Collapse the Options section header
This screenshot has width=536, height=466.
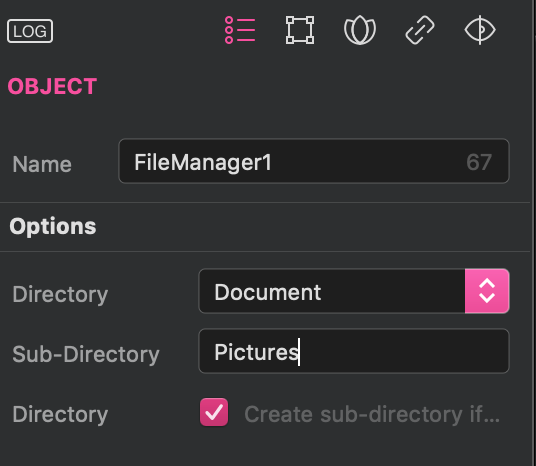click(x=53, y=227)
